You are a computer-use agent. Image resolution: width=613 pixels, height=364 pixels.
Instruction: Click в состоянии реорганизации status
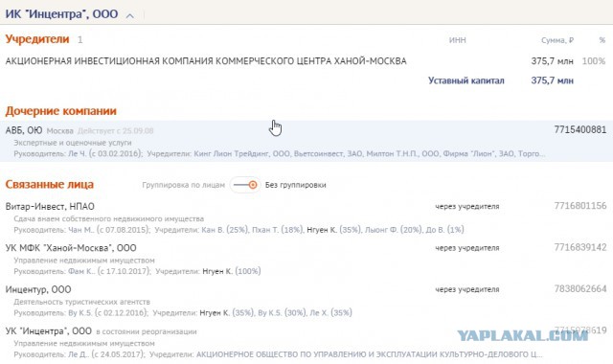coord(147,331)
